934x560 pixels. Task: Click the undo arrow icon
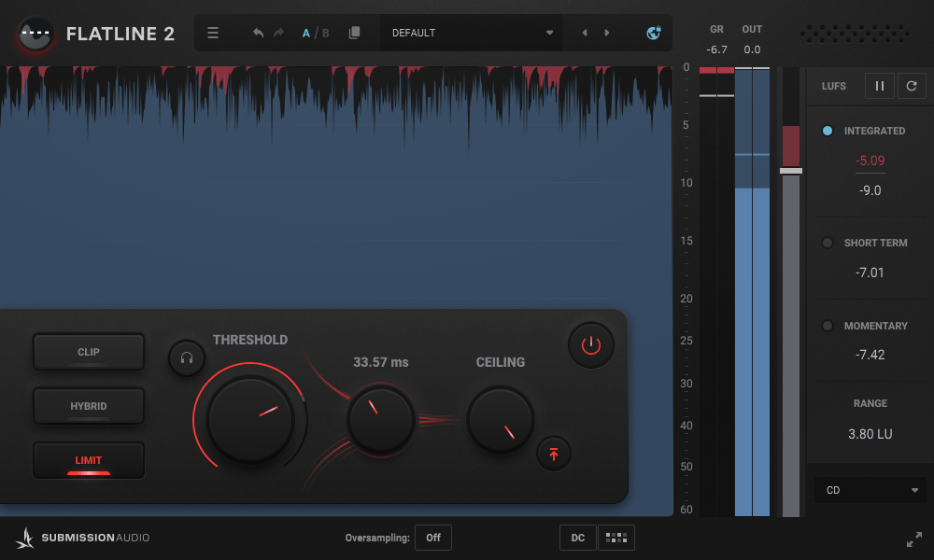[x=258, y=32]
